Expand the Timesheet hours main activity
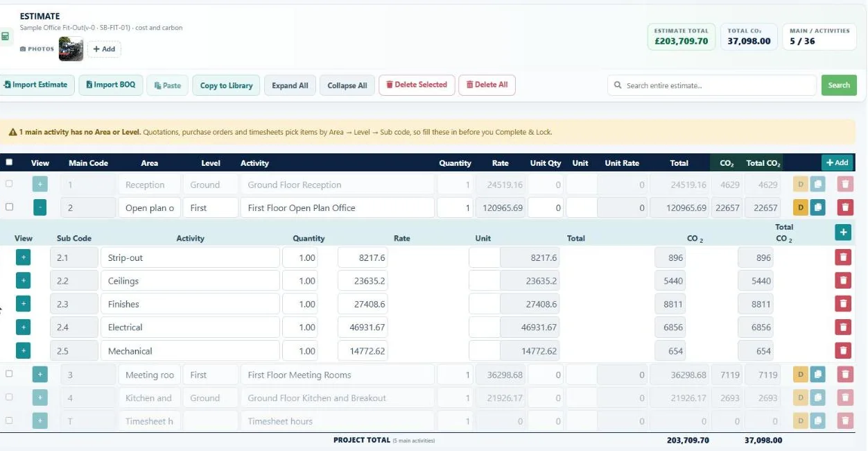Screen dimensions: 868x451 click(40, 420)
